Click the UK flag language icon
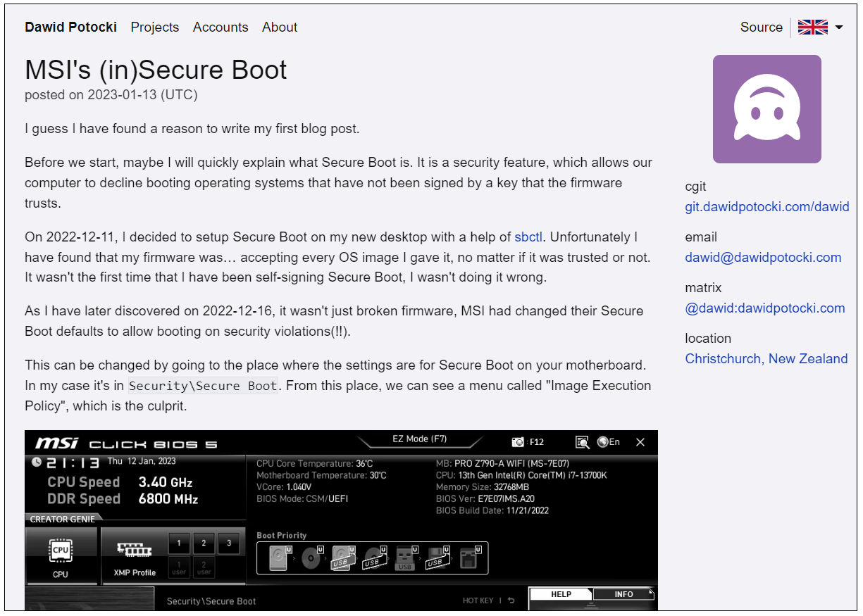The height and width of the screenshot is (616, 863). [x=812, y=27]
